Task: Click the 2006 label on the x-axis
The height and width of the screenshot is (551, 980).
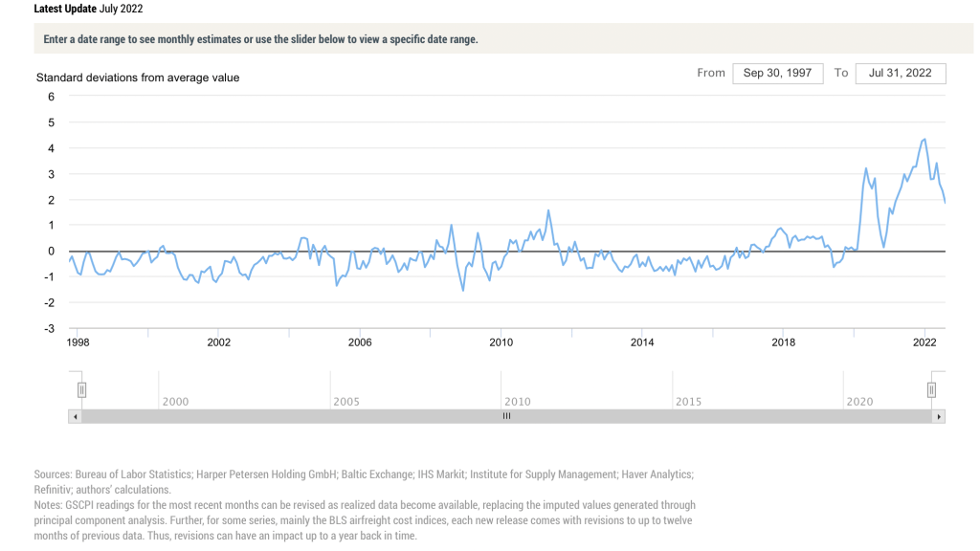Action: coord(360,342)
